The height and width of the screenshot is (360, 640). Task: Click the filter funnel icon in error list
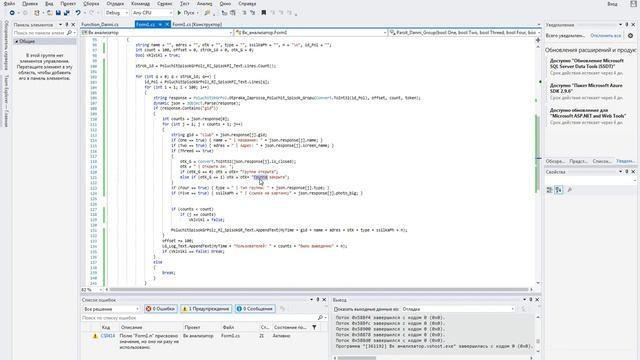coord(314,327)
